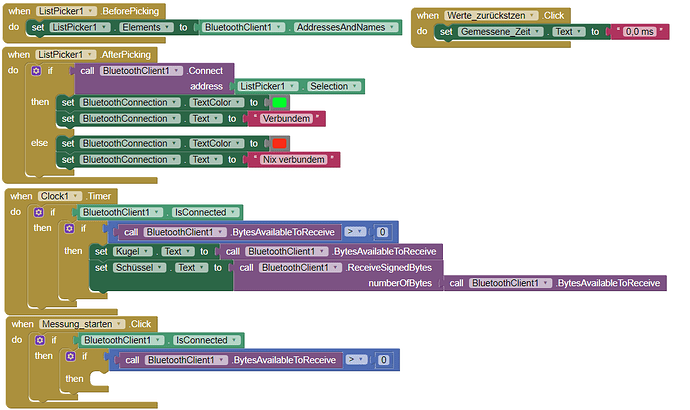Open mutator gear on Messung_starten inner if block

pyautogui.click(x=71, y=356)
